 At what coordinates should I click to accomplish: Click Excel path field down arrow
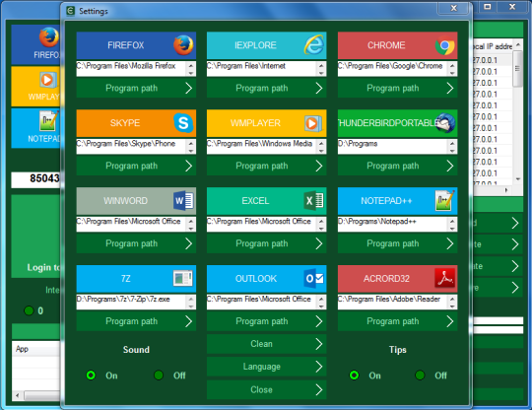[x=321, y=229]
